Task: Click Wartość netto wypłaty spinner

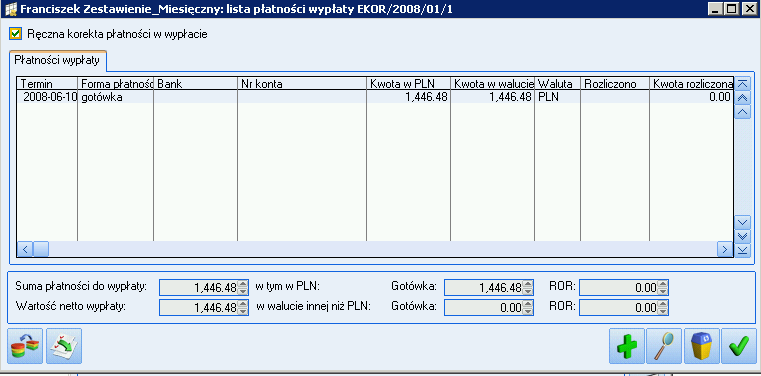Action: pos(243,307)
